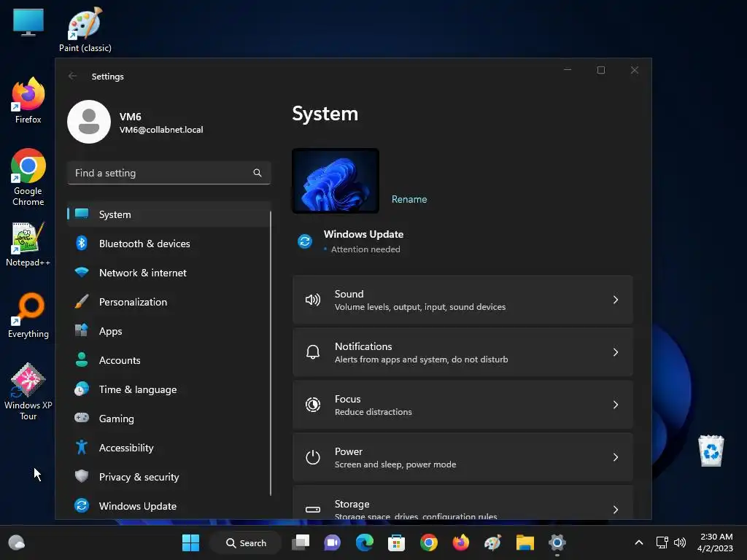Select Windows Update in sidebar
Viewport: 747px width, 560px height.
[169, 506]
